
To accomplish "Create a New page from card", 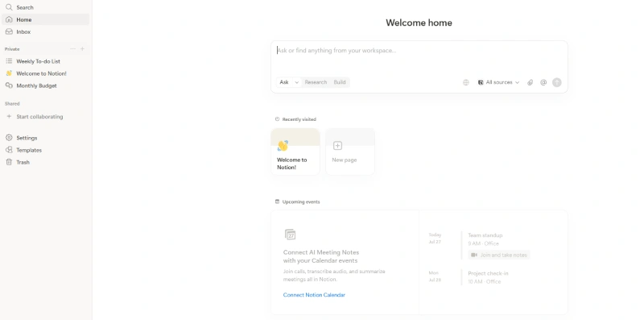I will tap(350, 152).
